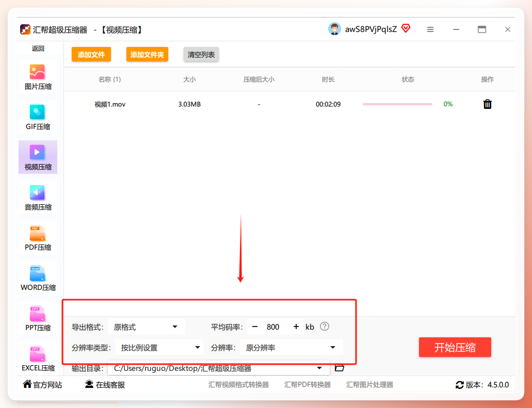
Task: Open the WORD压缩 tool
Action: (x=38, y=278)
